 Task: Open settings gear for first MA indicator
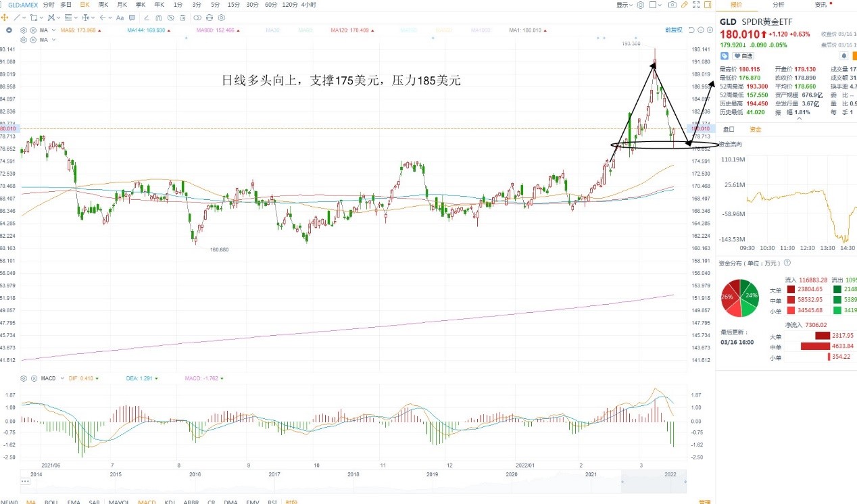tap(24, 30)
